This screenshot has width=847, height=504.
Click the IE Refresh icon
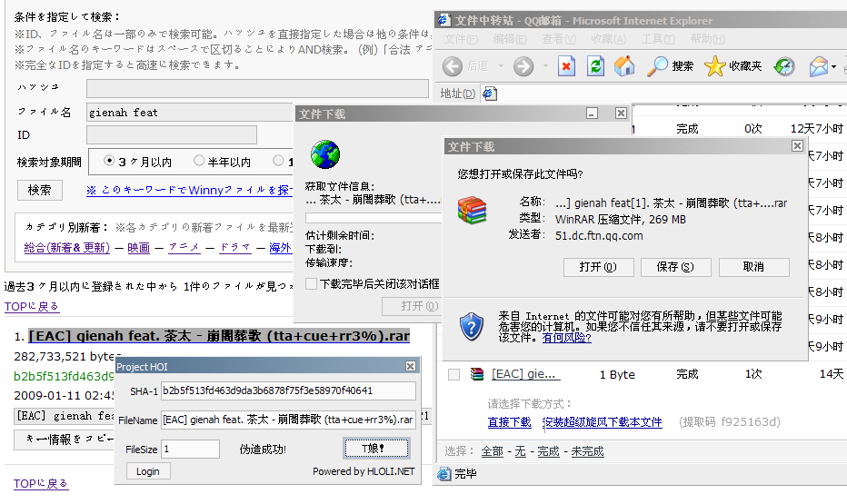click(595, 66)
